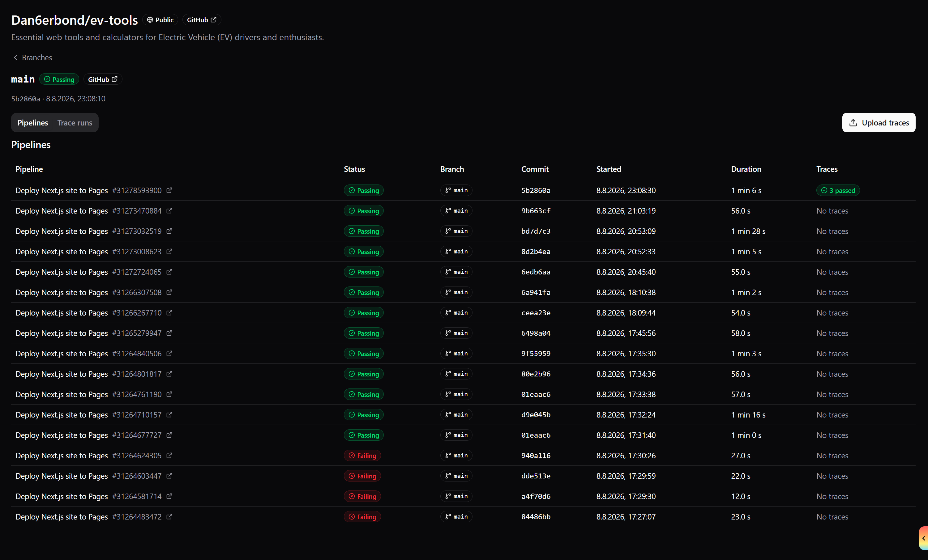This screenshot has width=928, height=560.
Task: Click start time 8.8.2026, 17:45:56
Action: coord(626,333)
